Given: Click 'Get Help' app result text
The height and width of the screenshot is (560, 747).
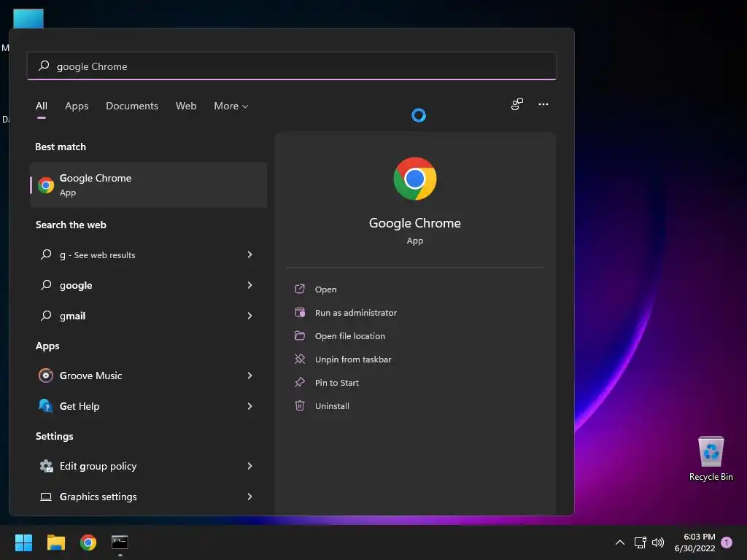Looking at the screenshot, I should 80,406.
